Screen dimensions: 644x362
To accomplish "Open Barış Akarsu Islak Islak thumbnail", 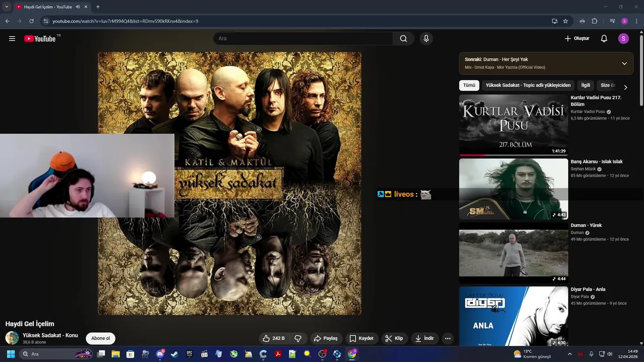I will [513, 189].
